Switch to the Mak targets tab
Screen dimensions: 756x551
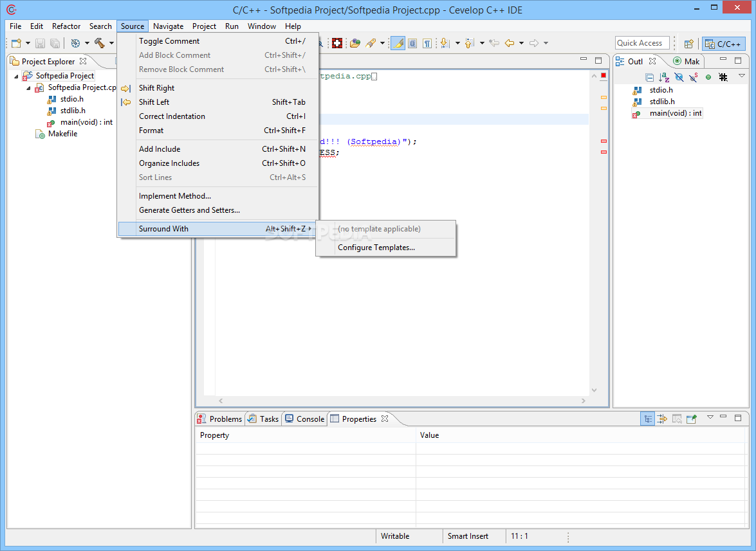pos(686,61)
